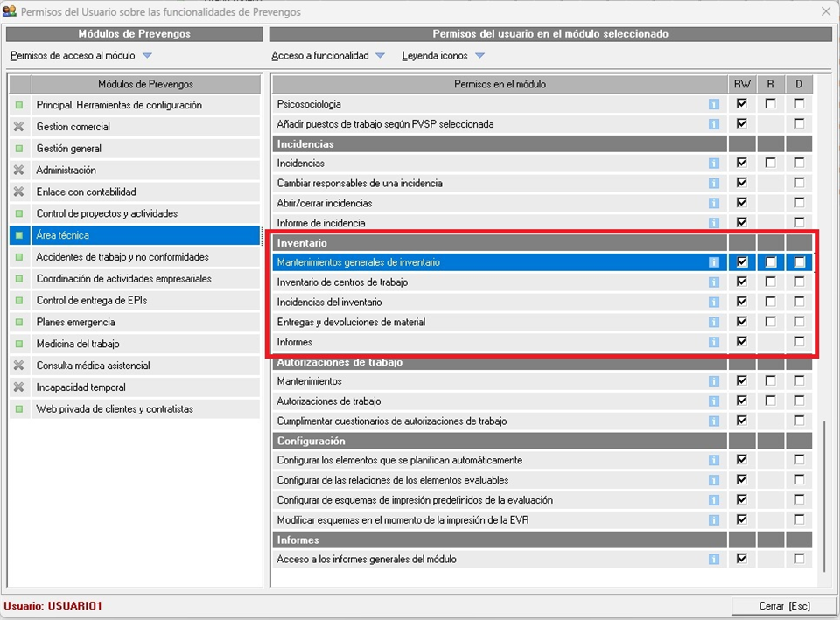Click info icon beside Psicosociología
The image size is (840, 620).
[x=714, y=104]
